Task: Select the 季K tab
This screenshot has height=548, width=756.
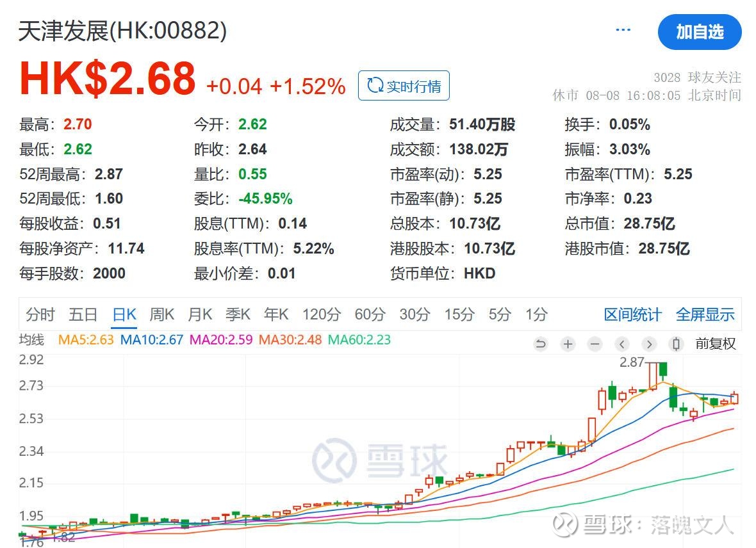Action: click(238, 315)
